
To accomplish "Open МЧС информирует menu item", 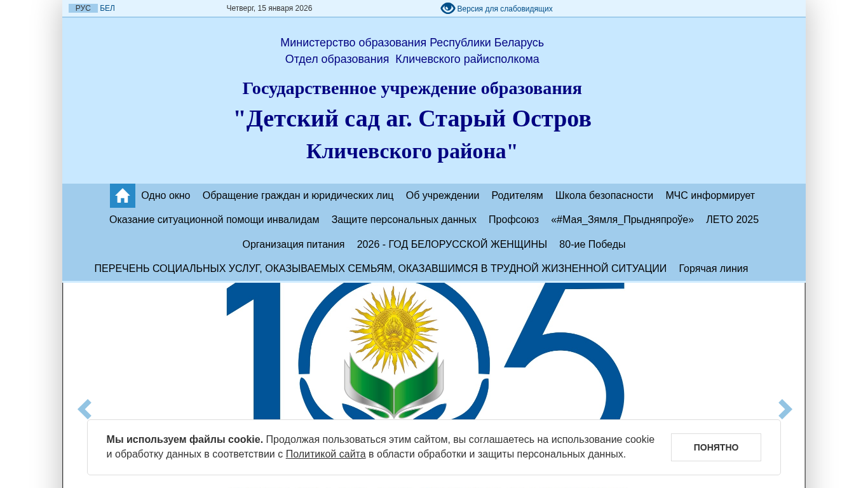I will pos(710,196).
